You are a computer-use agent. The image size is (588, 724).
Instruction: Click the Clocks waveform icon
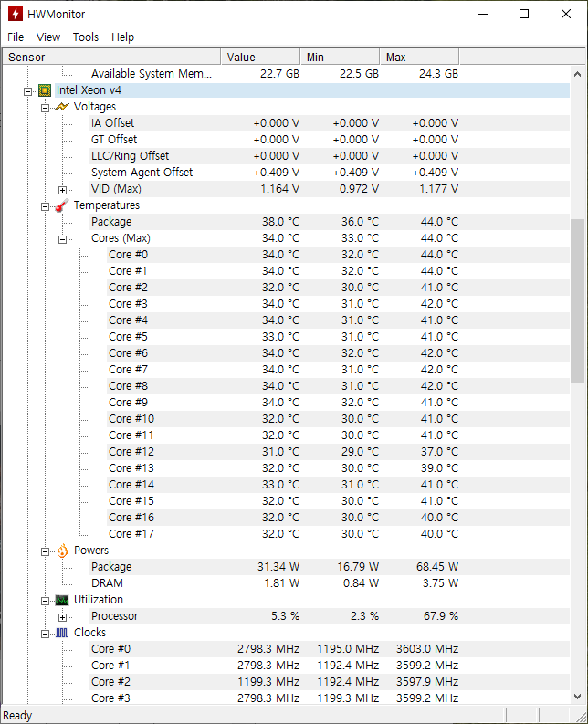coord(62,633)
